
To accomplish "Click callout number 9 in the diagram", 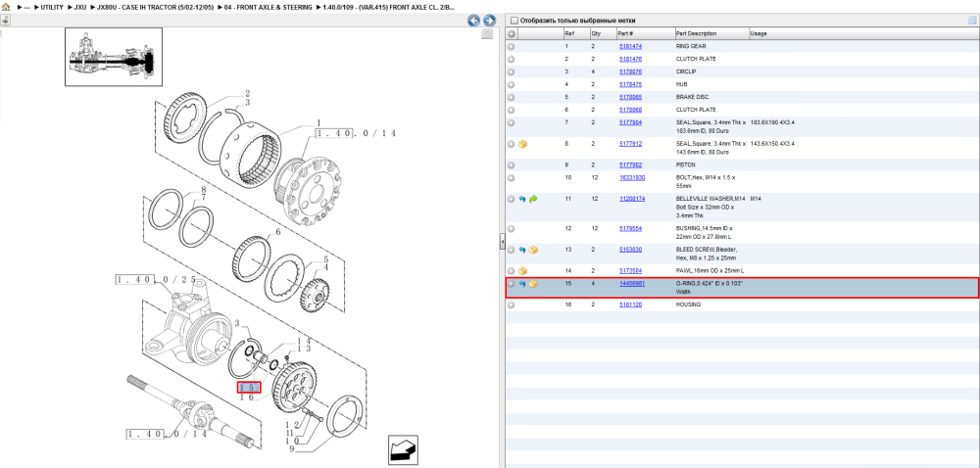I will click(x=294, y=450).
